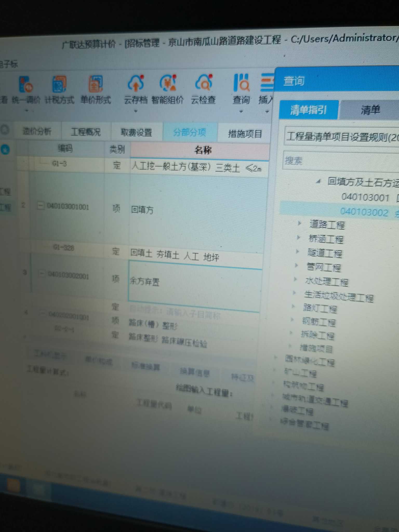This screenshot has height=532, width=399.
Task: Open the 工程量清单项目设置规则 combo box
Action: tap(342, 137)
